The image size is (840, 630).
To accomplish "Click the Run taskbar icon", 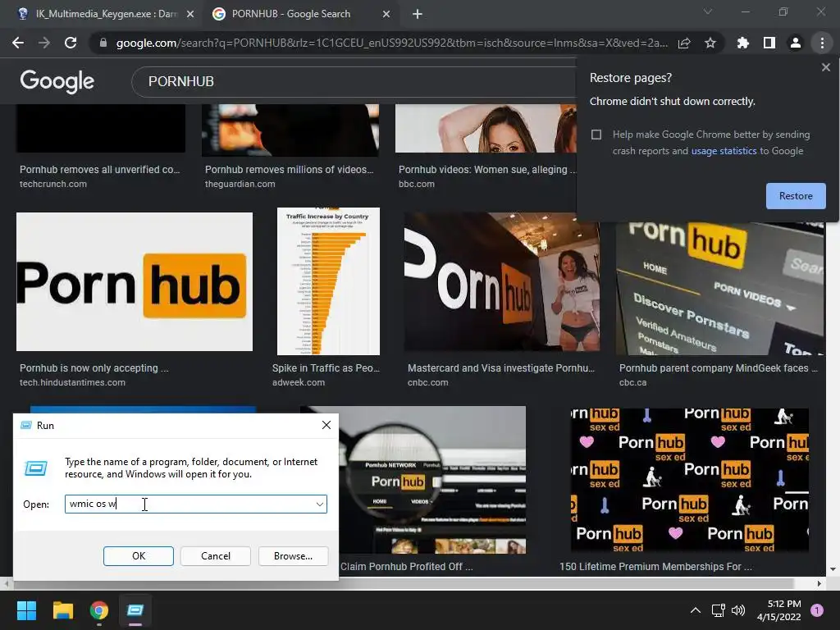I will pyautogui.click(x=135, y=610).
